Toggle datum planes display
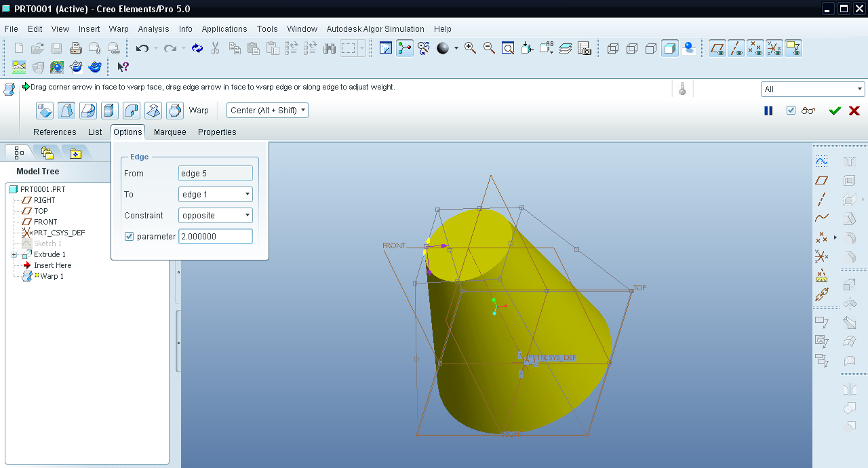This screenshot has width=868, height=468. click(x=717, y=48)
